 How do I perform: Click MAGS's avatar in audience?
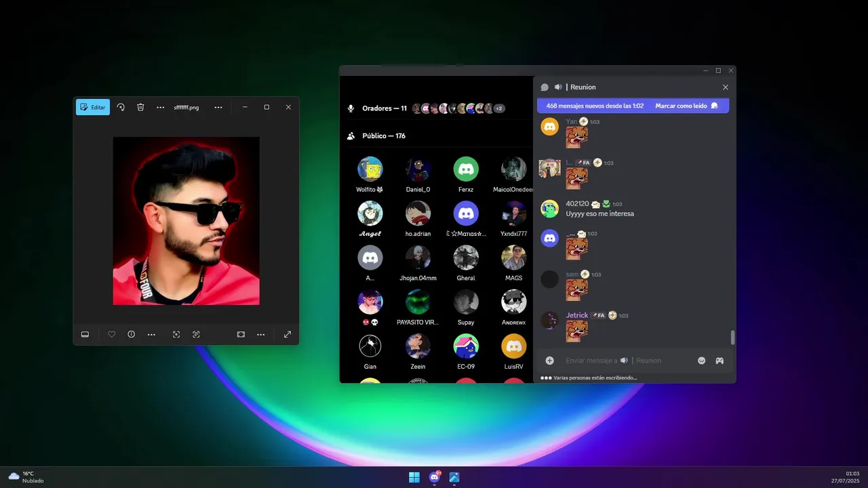pyautogui.click(x=514, y=258)
